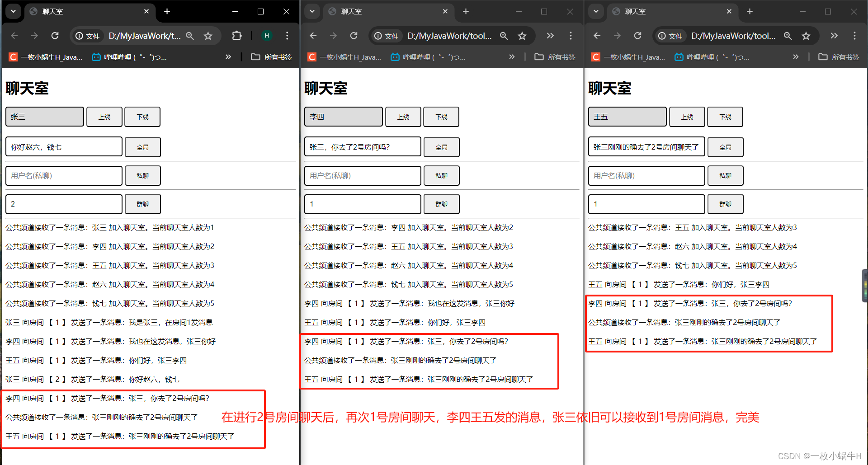
Task: Open new tab in the middle window
Action: point(466,11)
